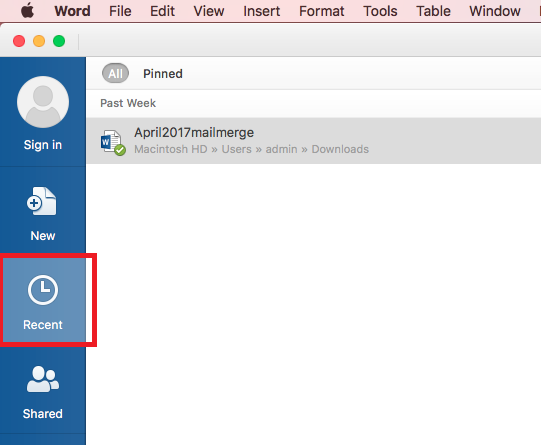Open the Shared people icon
Image resolution: width=541 pixels, height=445 pixels.
43,379
